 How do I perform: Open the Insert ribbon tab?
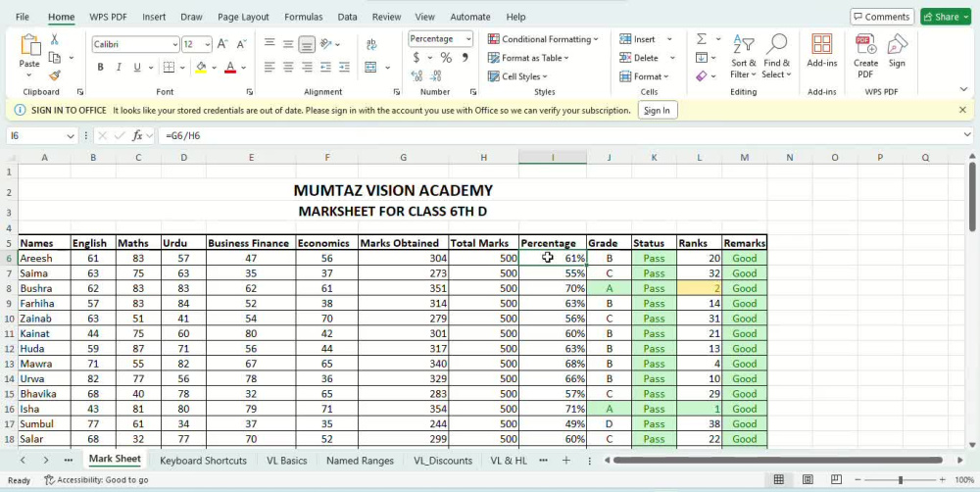[154, 17]
